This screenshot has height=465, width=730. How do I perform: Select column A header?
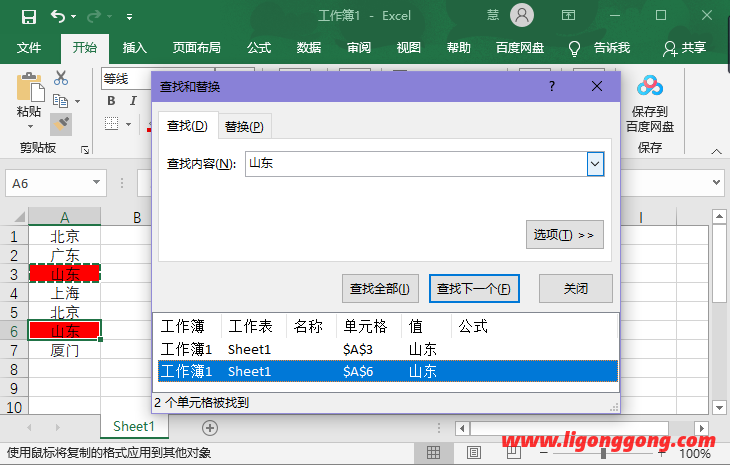(64, 217)
